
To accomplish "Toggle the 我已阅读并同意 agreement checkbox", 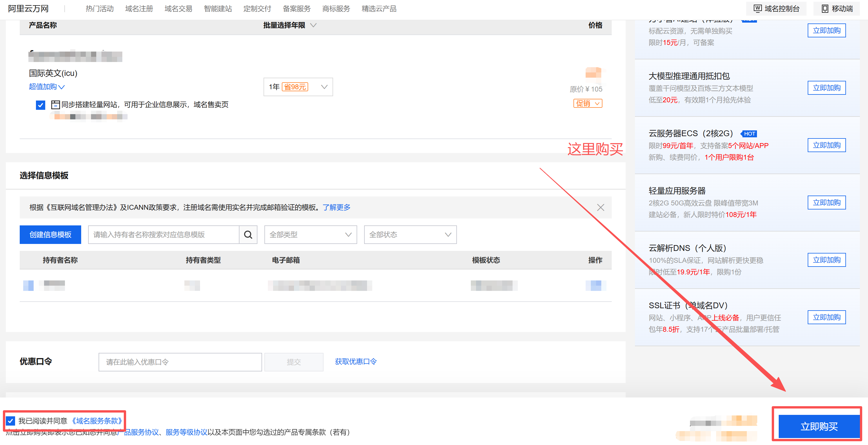I will click(11, 421).
